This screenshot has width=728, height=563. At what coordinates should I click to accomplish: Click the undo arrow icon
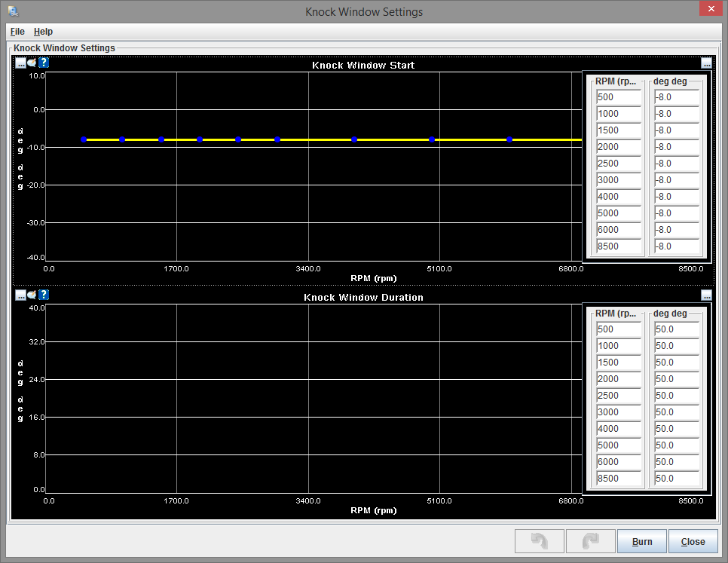pos(538,541)
